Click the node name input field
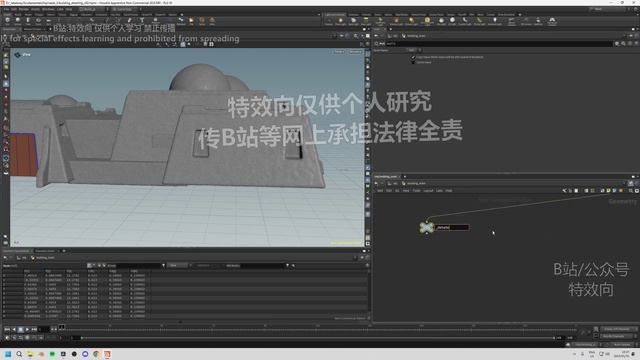The width and height of the screenshot is (640, 360). pos(452,227)
